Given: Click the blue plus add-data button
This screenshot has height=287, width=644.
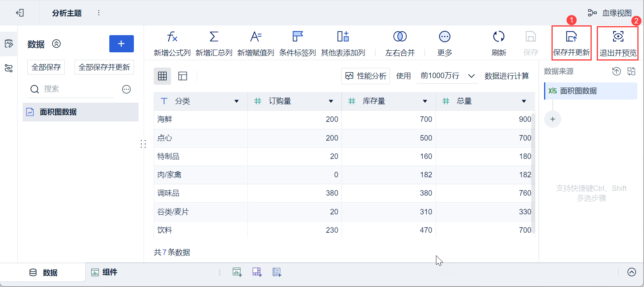Looking at the screenshot, I should [x=121, y=44].
